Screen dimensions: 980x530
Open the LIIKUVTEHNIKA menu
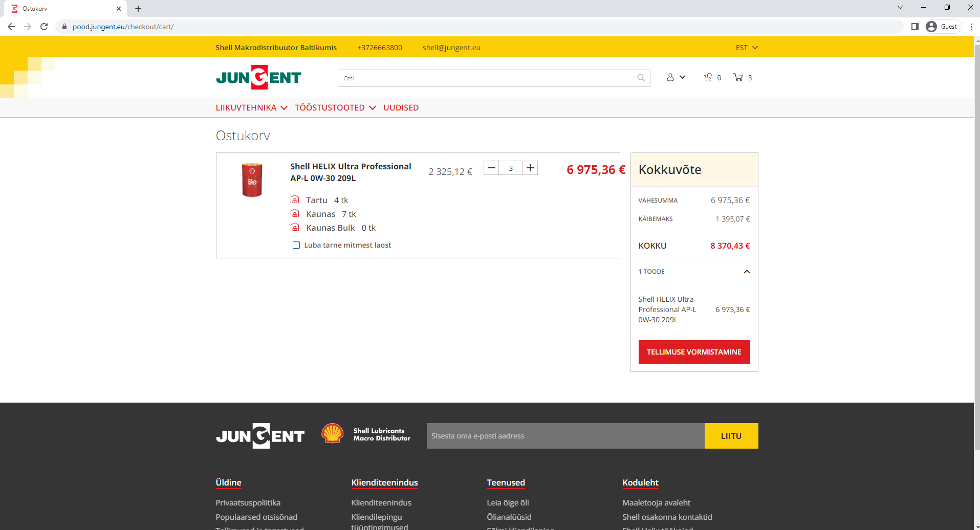tap(251, 107)
